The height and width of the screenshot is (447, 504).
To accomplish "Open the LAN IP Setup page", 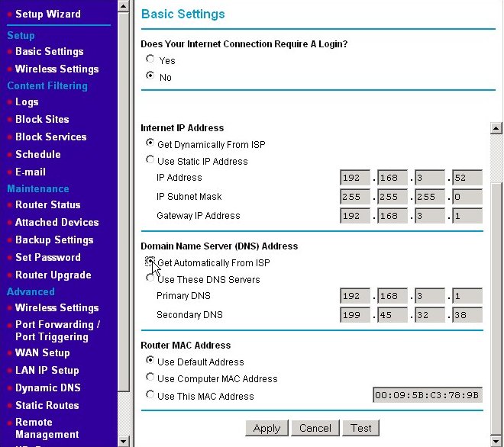I will click(x=47, y=370).
